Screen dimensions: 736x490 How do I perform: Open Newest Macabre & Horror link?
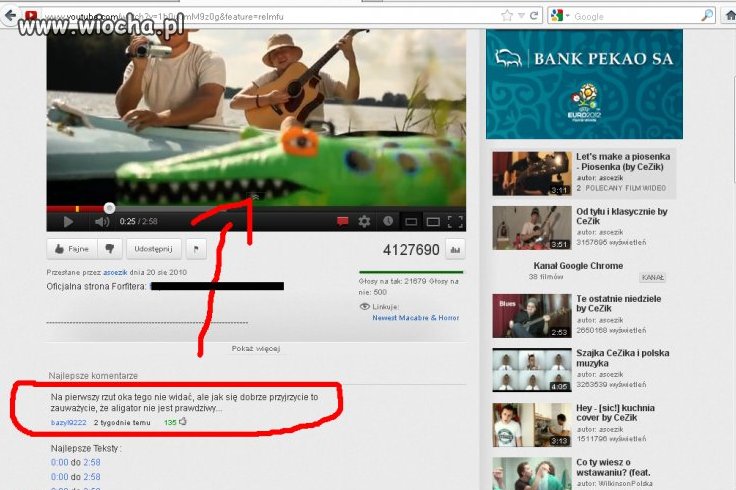[x=416, y=318]
